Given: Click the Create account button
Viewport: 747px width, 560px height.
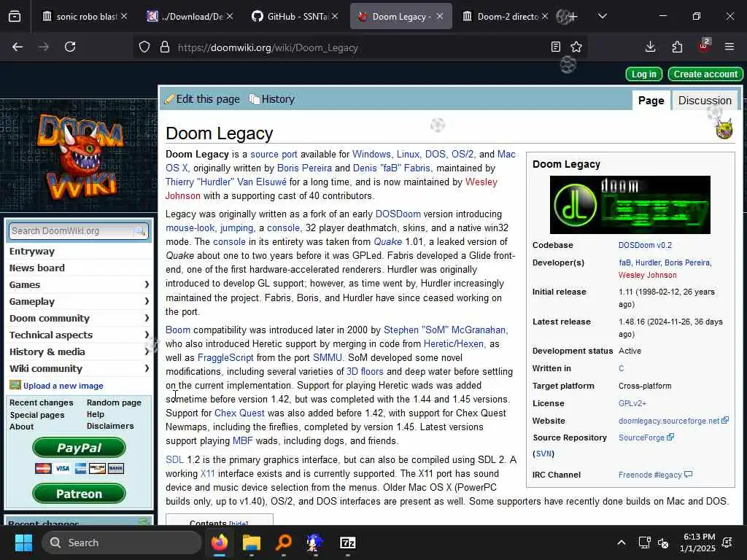Looking at the screenshot, I should [705, 74].
